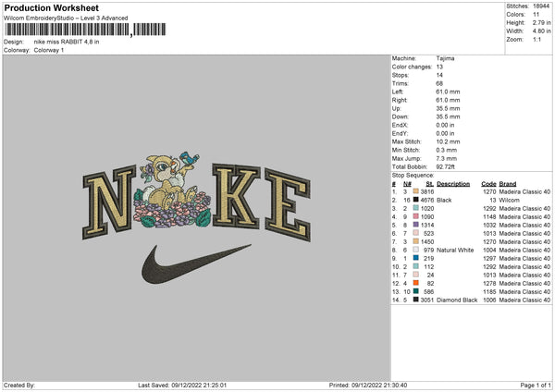Click the Production Worksheet title

click(51, 7)
